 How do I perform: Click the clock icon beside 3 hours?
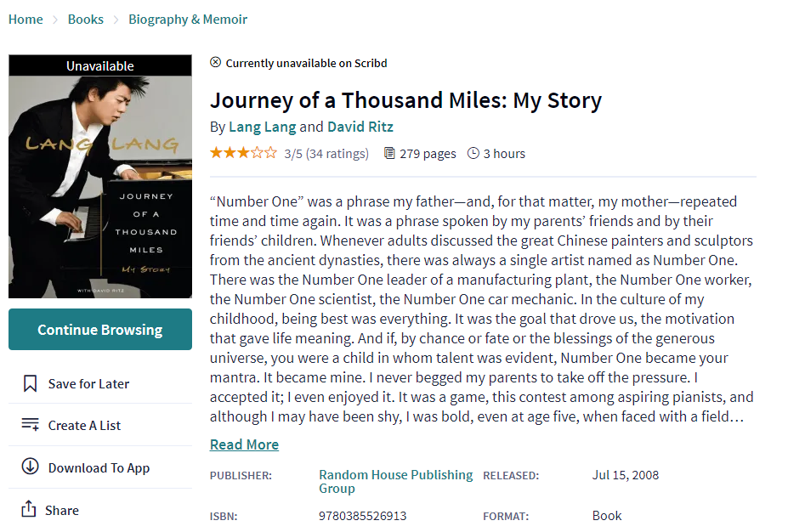[x=473, y=153]
